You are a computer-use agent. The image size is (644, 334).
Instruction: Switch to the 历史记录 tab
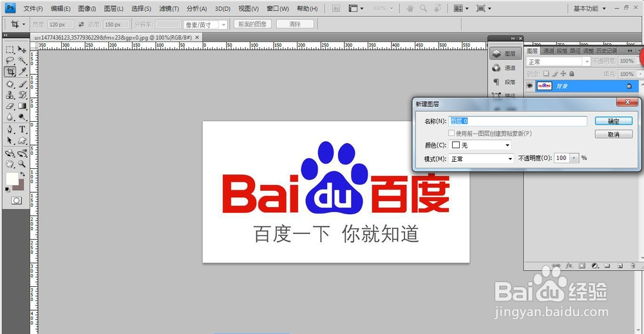click(x=607, y=50)
